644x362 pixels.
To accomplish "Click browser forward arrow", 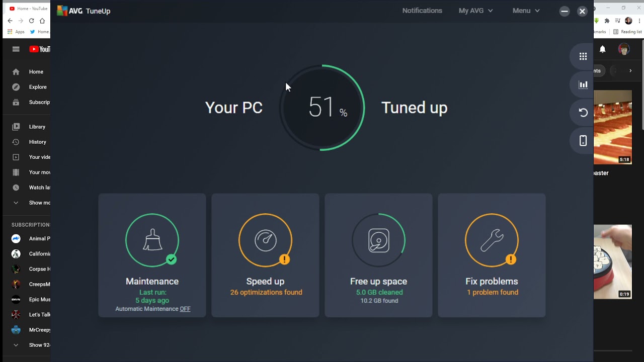I will (21, 21).
